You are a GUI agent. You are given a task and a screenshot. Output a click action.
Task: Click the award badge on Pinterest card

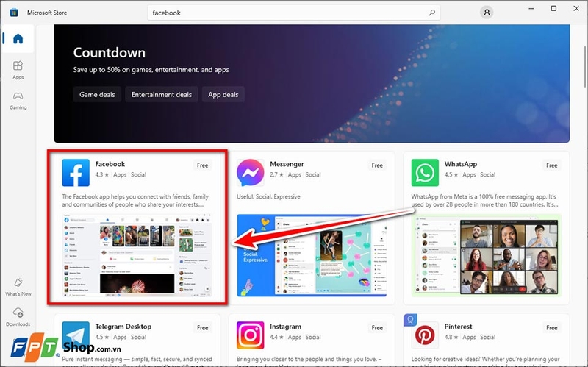coord(410,320)
